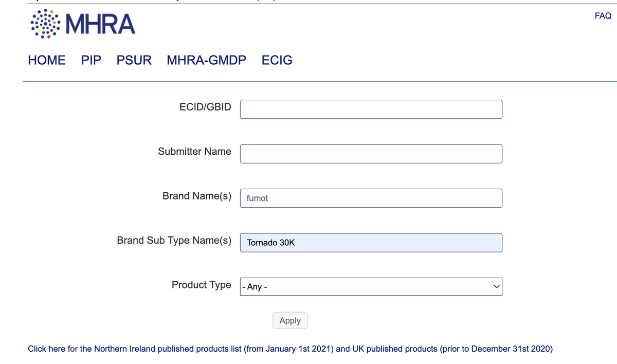Screen dimensions: 617x364
Task: Open the PIP menu item
Action: (91, 60)
